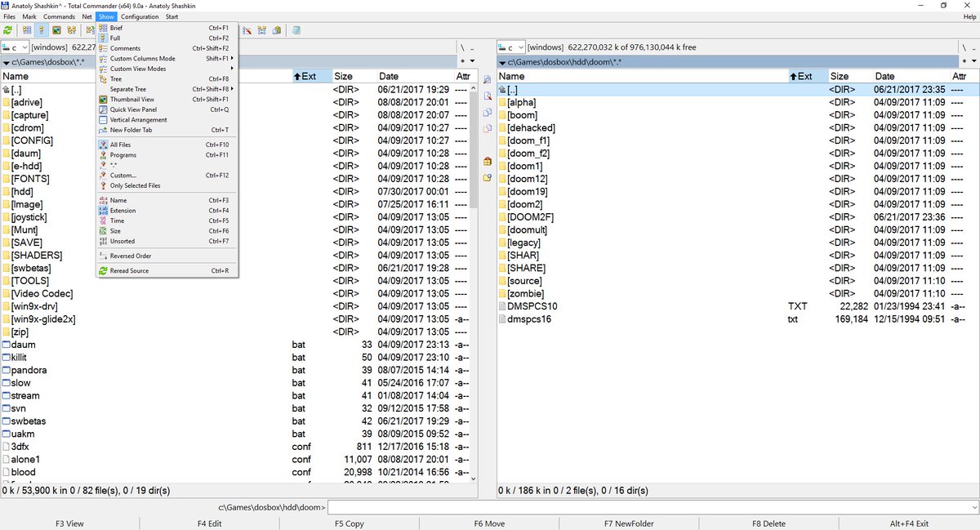Image resolution: width=980 pixels, height=530 pixels.
Task: Select the [doom2] folder in right panel
Action: point(737,204)
